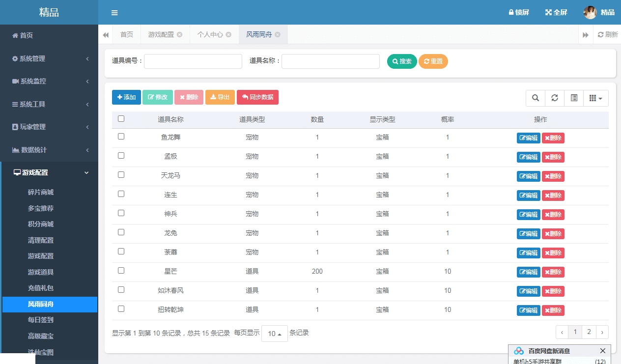Close the 游戏配置 tab
The image size is (621, 364).
click(180, 34)
